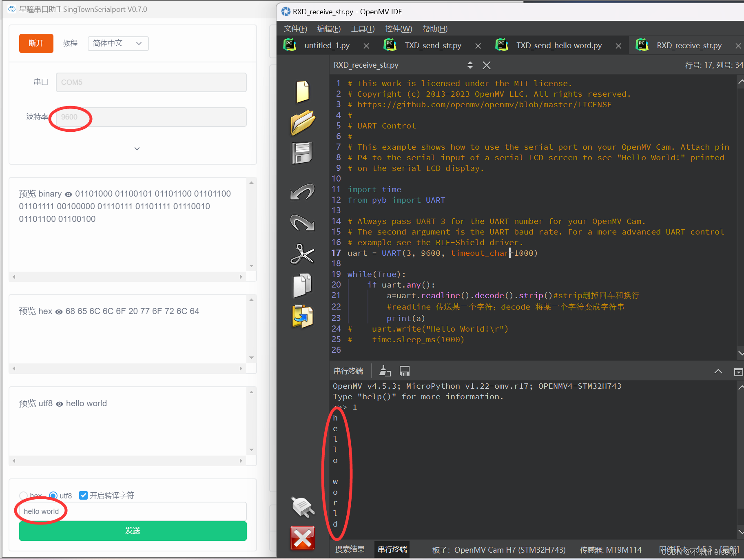Click the Cut scissors icon

coord(302,254)
